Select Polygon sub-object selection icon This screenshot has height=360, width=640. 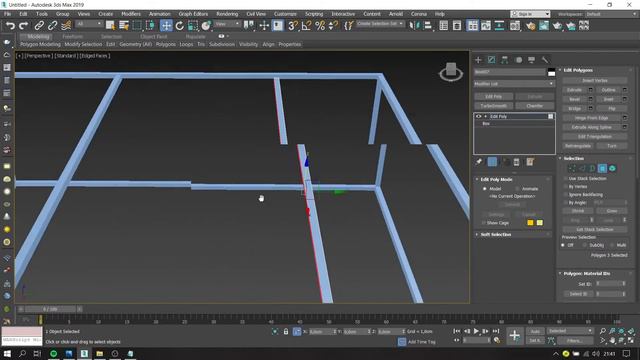[x=602, y=168]
